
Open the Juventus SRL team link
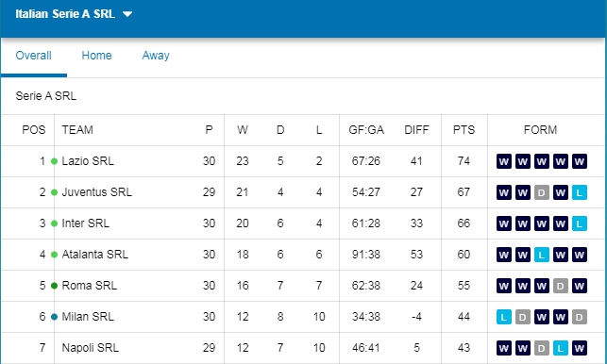click(x=97, y=191)
